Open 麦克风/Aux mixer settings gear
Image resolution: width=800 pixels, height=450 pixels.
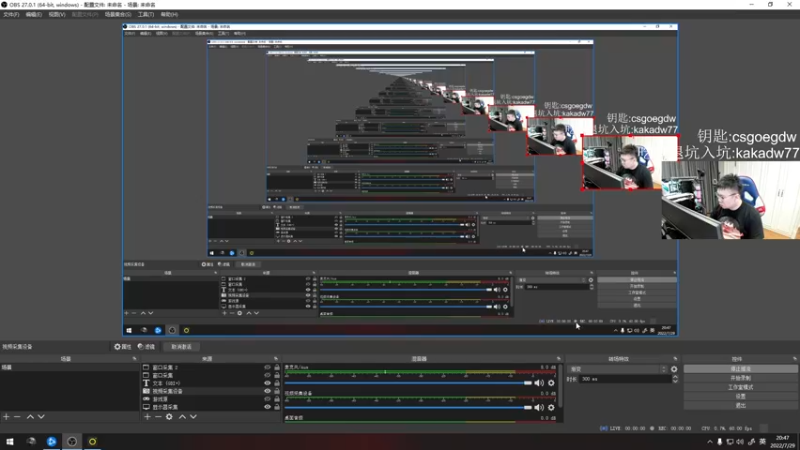coord(551,383)
